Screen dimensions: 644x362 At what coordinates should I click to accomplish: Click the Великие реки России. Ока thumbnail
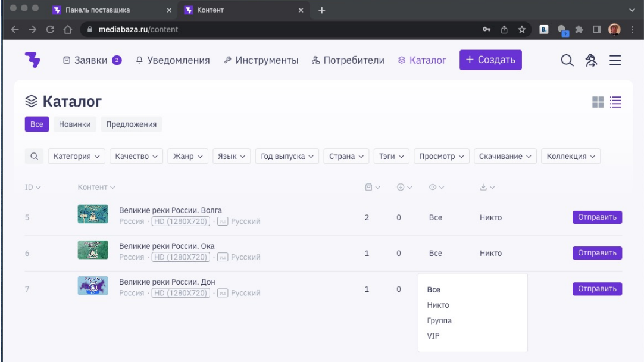click(x=93, y=250)
